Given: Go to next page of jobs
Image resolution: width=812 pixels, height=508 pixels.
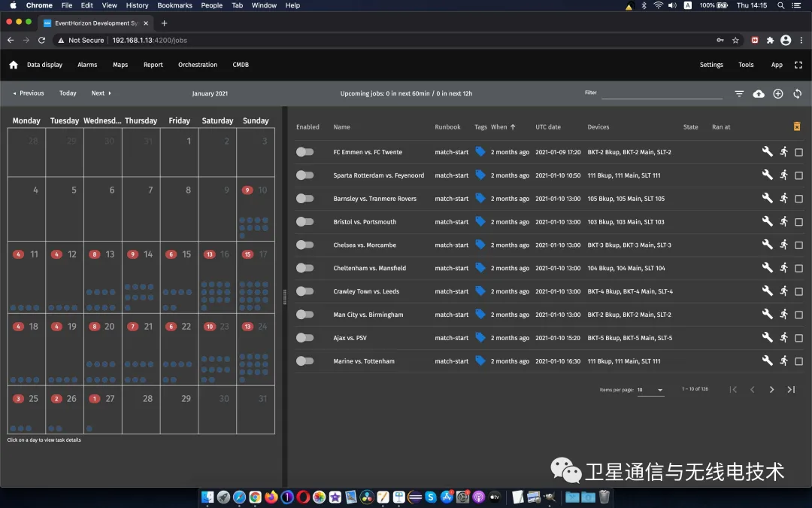Looking at the screenshot, I should pos(771,389).
